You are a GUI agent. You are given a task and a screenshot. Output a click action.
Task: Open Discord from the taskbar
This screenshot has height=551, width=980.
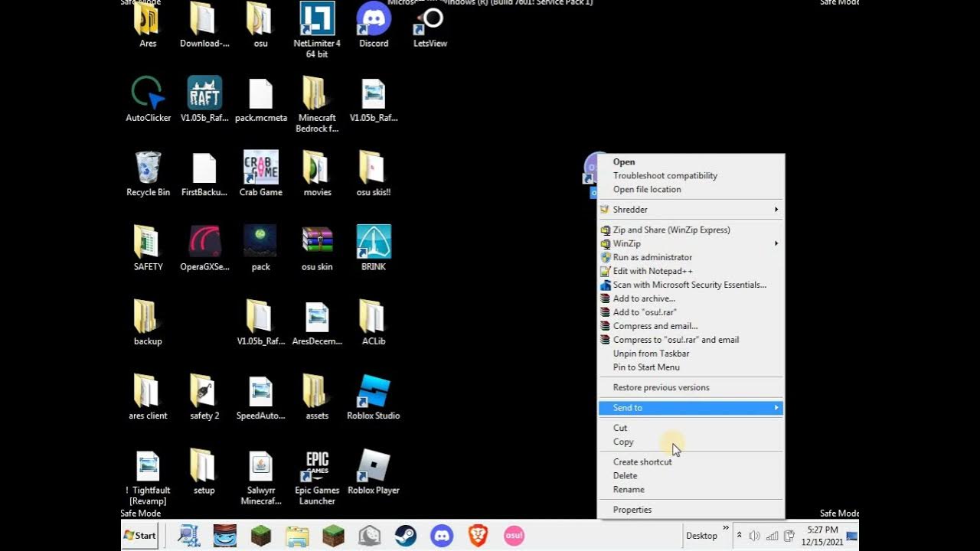pyautogui.click(x=442, y=535)
